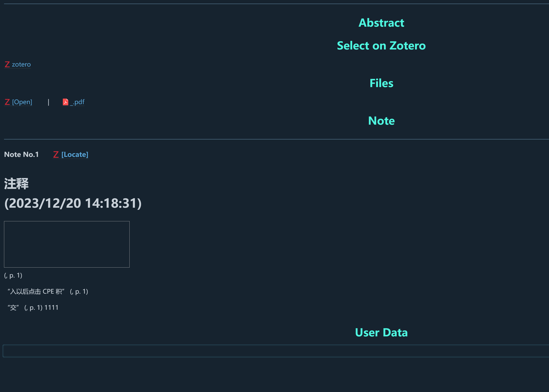Click the Abstract section heading
The image size is (549, 392).
click(x=381, y=23)
